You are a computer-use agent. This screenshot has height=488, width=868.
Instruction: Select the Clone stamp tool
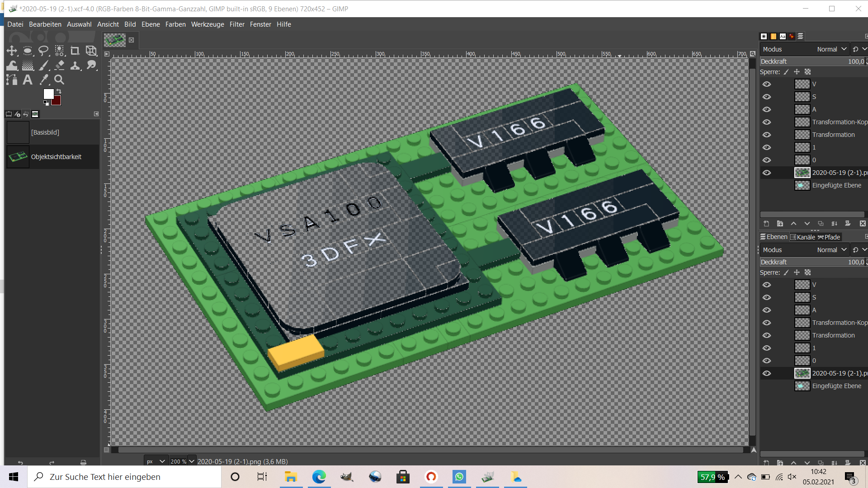tap(75, 66)
